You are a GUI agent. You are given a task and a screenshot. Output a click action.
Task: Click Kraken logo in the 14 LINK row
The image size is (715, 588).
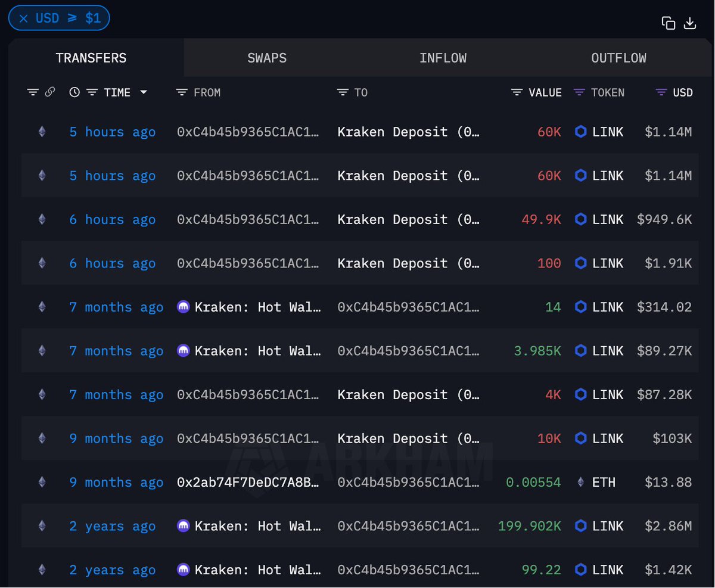click(x=184, y=307)
